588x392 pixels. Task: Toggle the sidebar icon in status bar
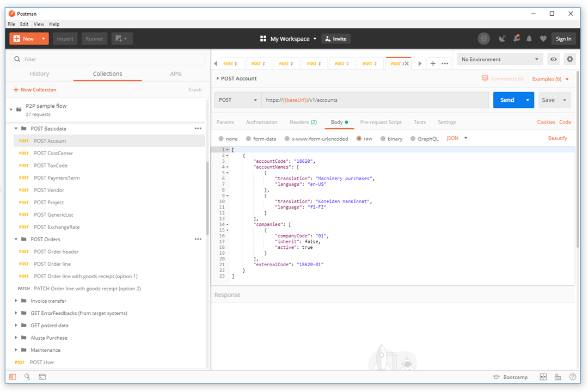(13, 377)
